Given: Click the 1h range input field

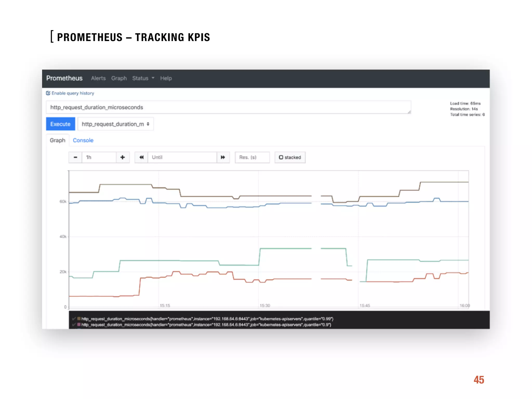Looking at the screenshot, I should tap(99, 157).
